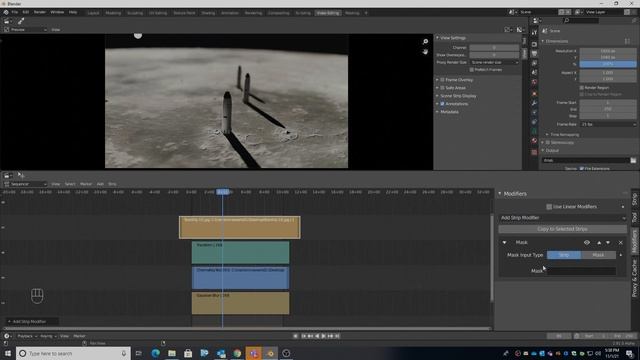Enable Frame Overlay checkbox
The height and width of the screenshot is (360, 640).
[x=442, y=80]
